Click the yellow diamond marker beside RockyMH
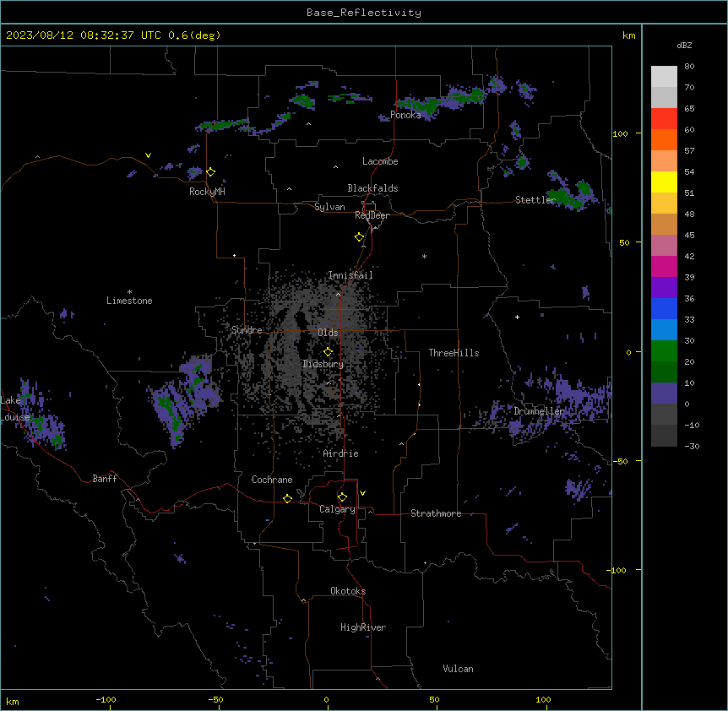The height and width of the screenshot is (711, 728). (211, 172)
